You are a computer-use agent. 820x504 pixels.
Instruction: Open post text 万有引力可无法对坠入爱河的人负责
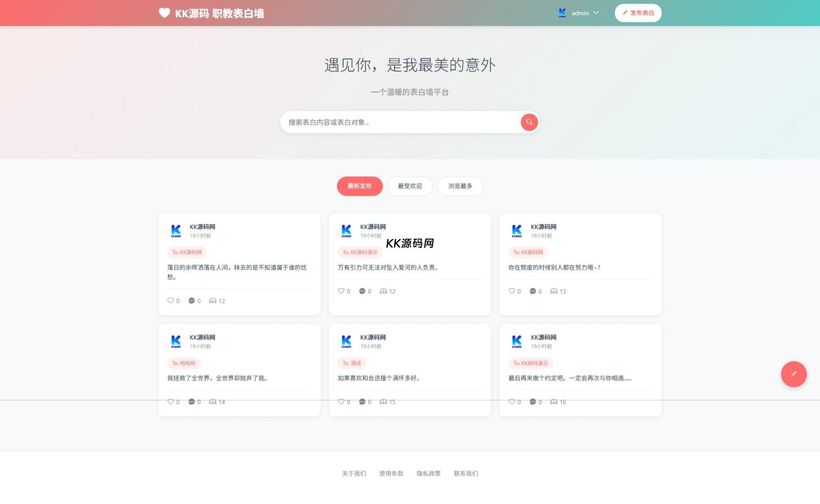388,267
